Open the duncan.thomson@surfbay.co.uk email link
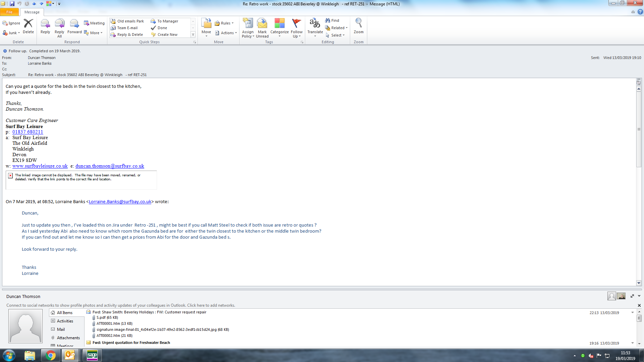The height and width of the screenshot is (362, 644). click(x=110, y=166)
